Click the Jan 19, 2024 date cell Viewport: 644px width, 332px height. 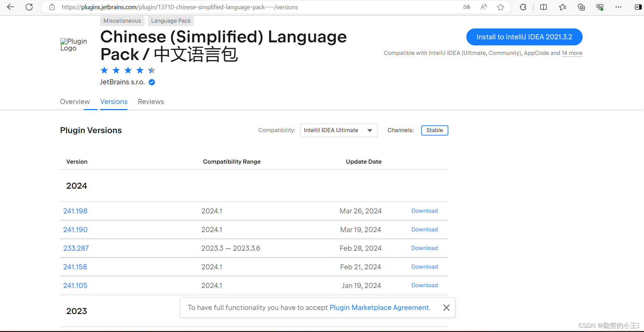(x=361, y=286)
